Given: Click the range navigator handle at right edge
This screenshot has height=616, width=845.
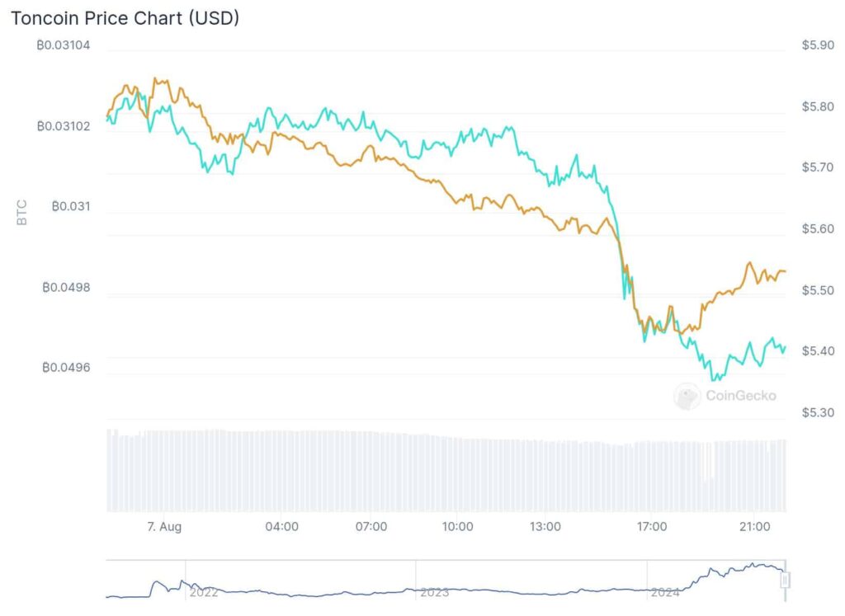Looking at the screenshot, I should tap(785, 580).
